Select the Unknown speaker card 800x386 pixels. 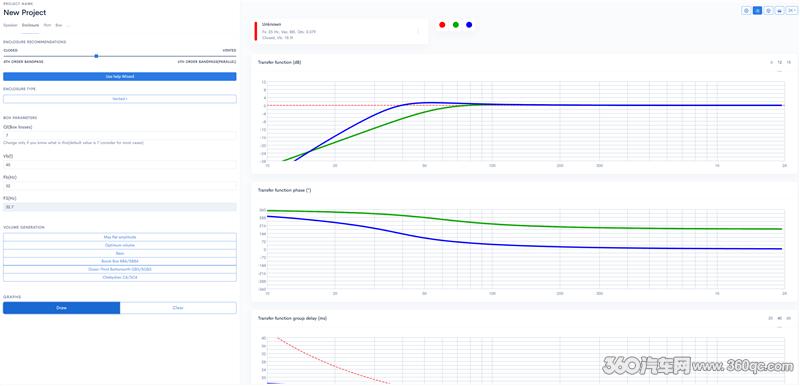click(x=341, y=31)
